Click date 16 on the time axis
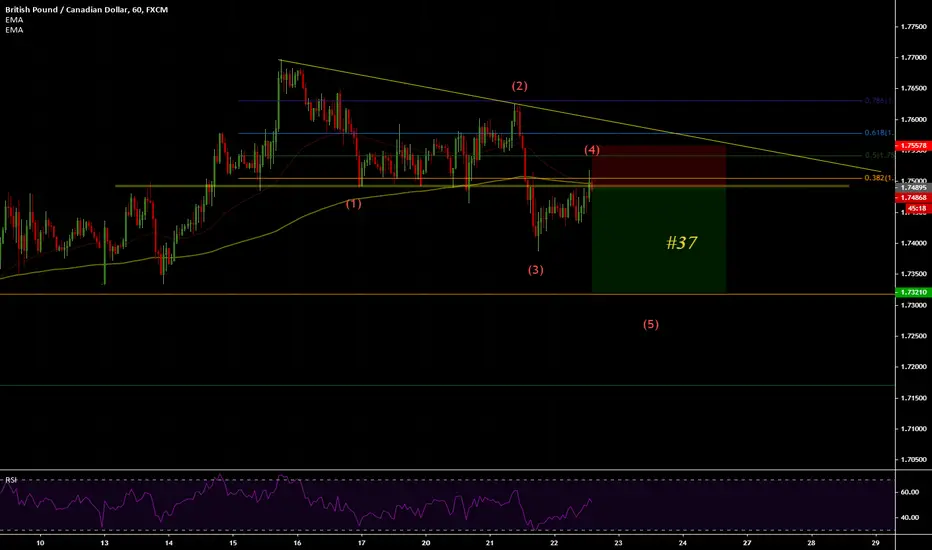Screen dimensions: 932x550 [297, 543]
